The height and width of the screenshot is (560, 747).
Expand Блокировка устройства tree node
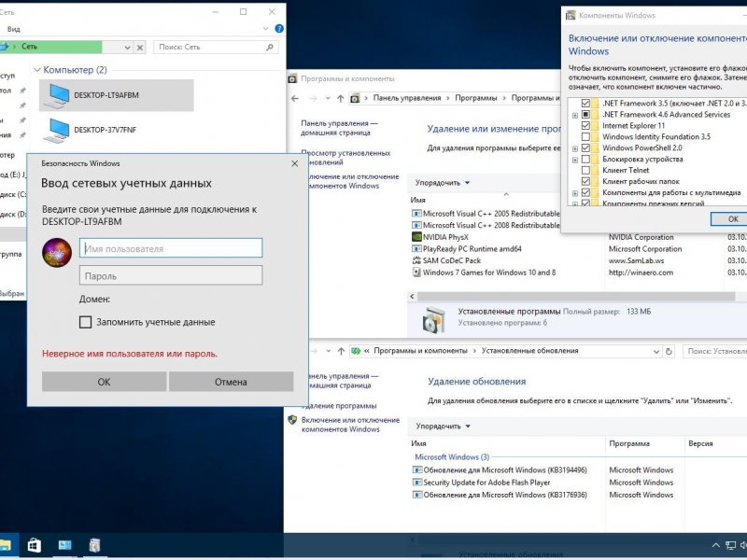click(x=575, y=160)
